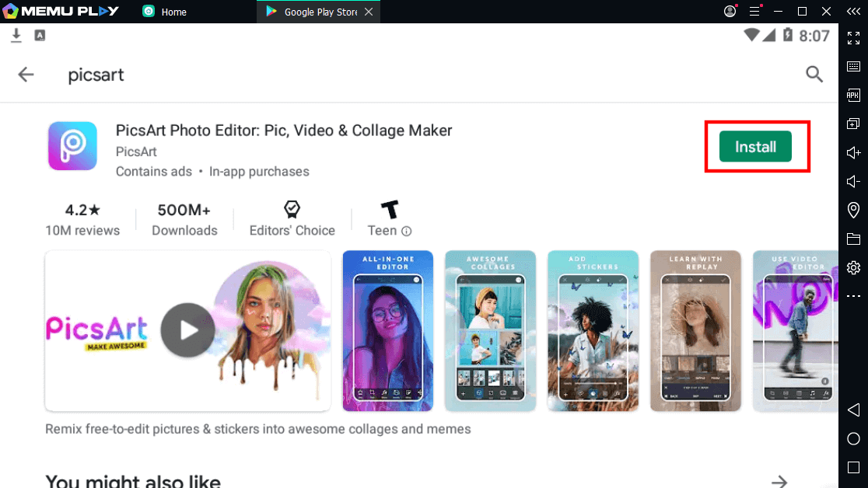Image resolution: width=868 pixels, height=488 pixels.
Task: Open the download notification icon
Action: pyautogui.click(x=16, y=36)
